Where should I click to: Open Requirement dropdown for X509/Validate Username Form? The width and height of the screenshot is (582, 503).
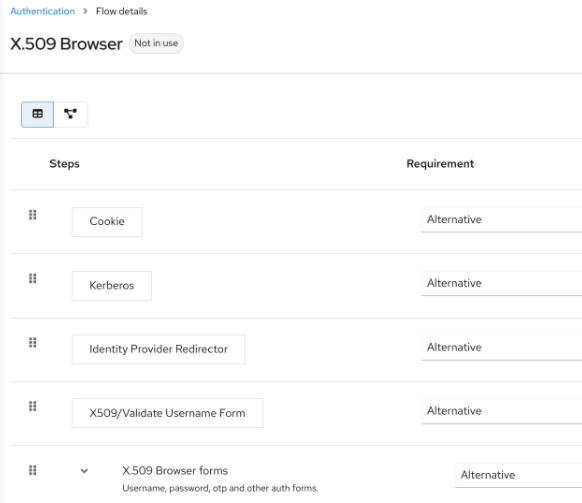click(501, 411)
